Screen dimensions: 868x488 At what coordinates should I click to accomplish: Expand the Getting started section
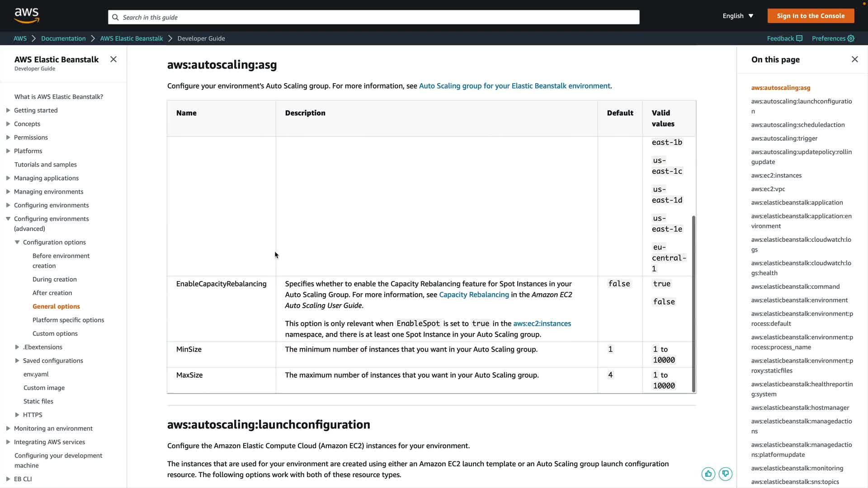[x=8, y=110]
